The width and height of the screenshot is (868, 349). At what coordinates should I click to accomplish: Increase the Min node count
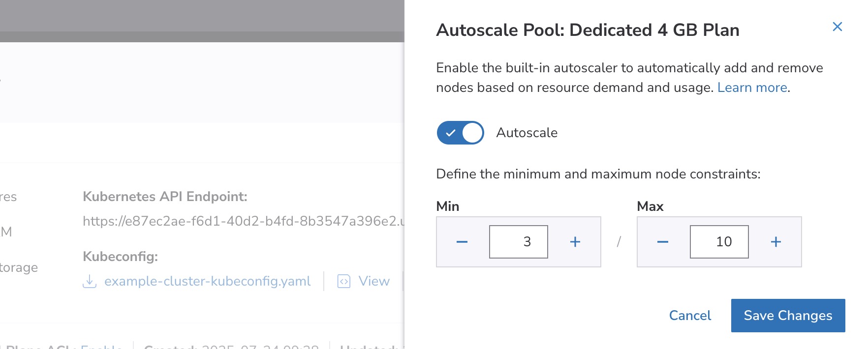pyautogui.click(x=575, y=242)
